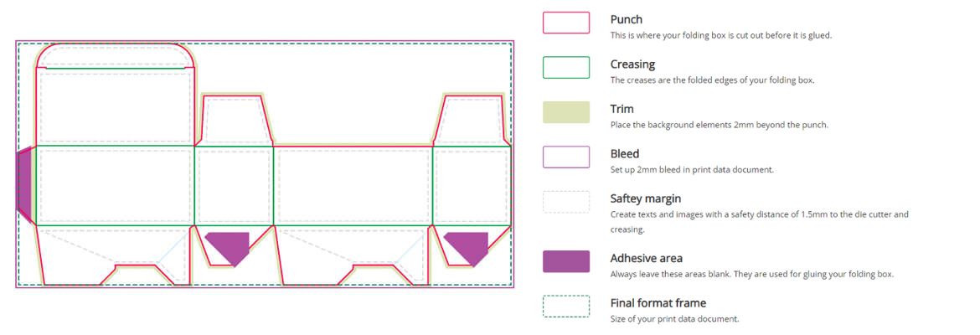Click the beige Trim color swatch
The image size is (980, 335).
tap(565, 112)
